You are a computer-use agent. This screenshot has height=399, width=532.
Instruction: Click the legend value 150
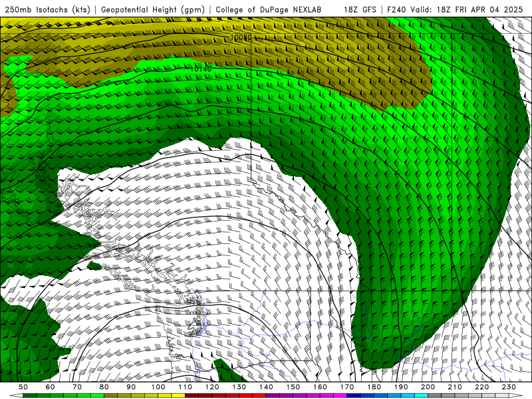tap(293, 387)
